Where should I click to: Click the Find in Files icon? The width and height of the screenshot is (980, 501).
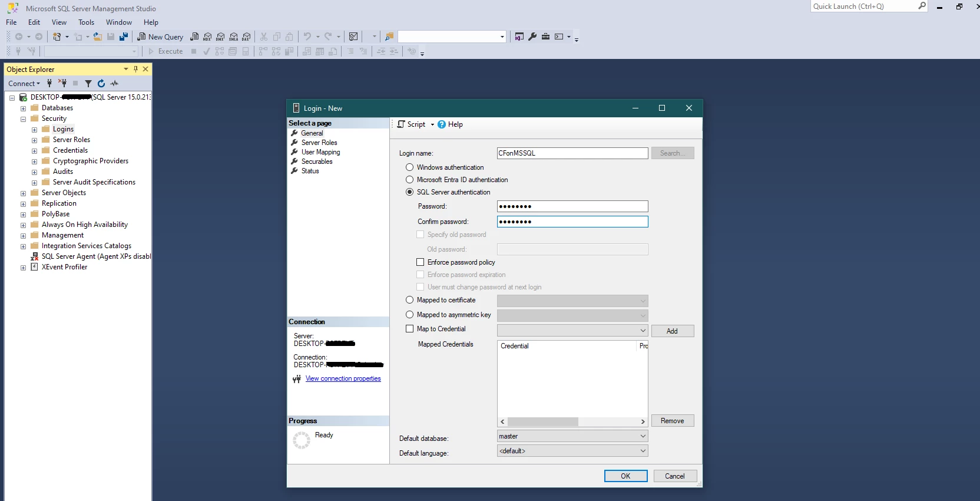(389, 37)
